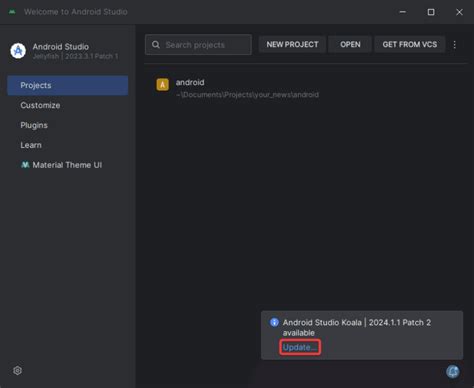The width and height of the screenshot is (474, 388).
Task: Click the Update... link
Action: point(300,347)
